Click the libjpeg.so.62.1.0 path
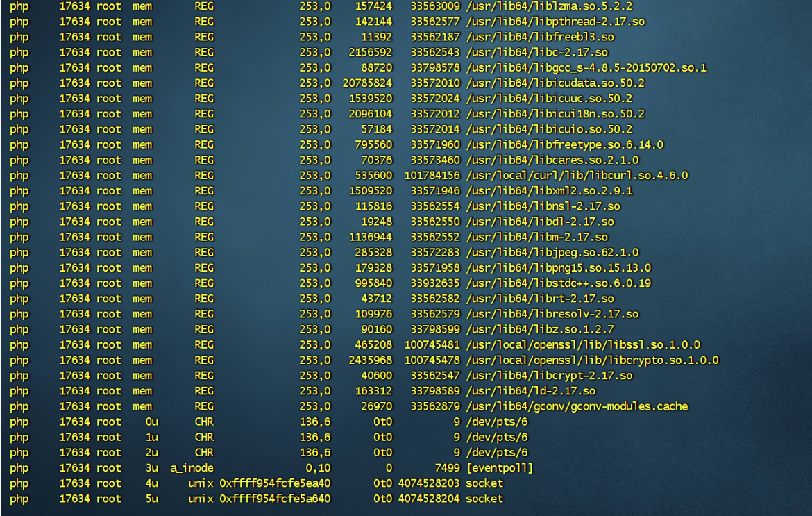812x516 pixels. tap(552, 253)
